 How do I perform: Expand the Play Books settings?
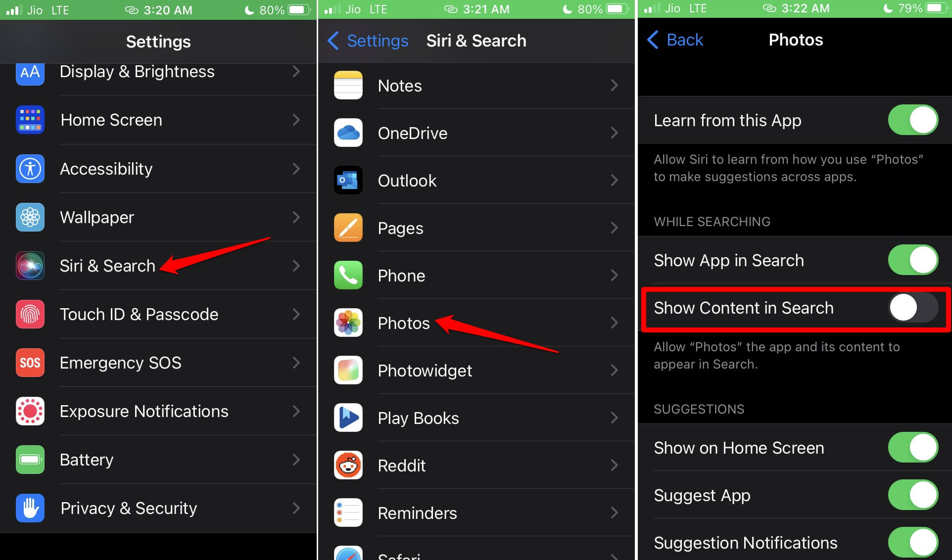pos(476,418)
